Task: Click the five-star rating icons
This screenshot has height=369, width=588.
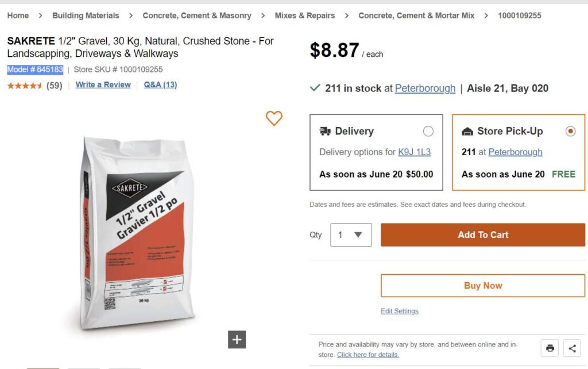Action: (x=25, y=86)
